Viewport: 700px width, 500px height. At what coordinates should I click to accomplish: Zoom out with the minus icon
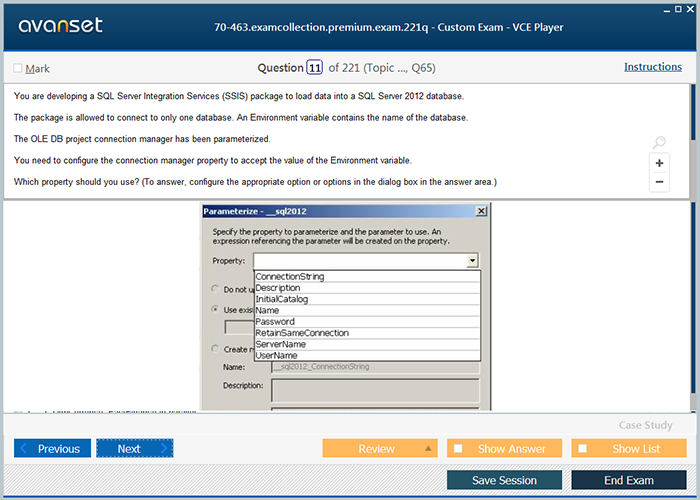(659, 182)
